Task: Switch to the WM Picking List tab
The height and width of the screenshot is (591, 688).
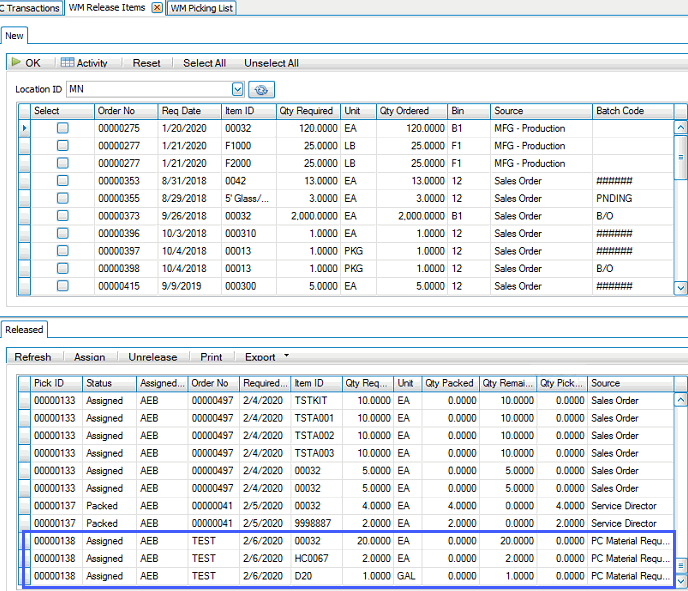Action: coord(201,8)
